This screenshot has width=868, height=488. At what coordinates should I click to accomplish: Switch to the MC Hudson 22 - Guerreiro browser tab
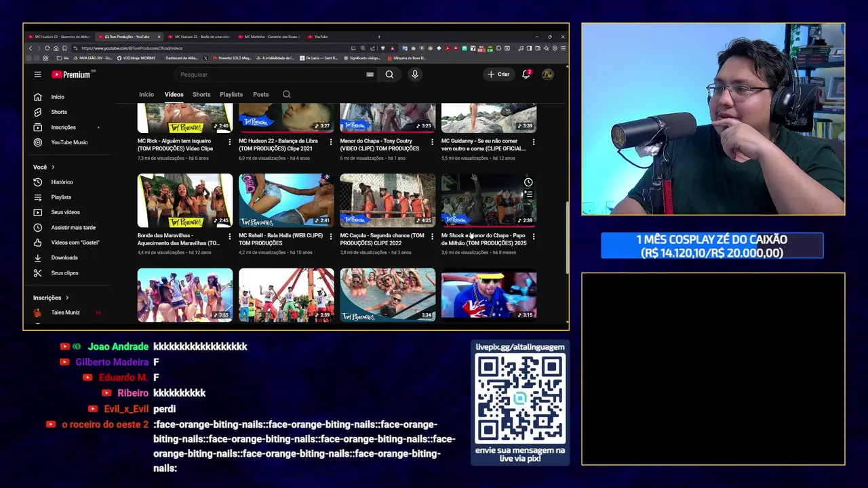58,37
